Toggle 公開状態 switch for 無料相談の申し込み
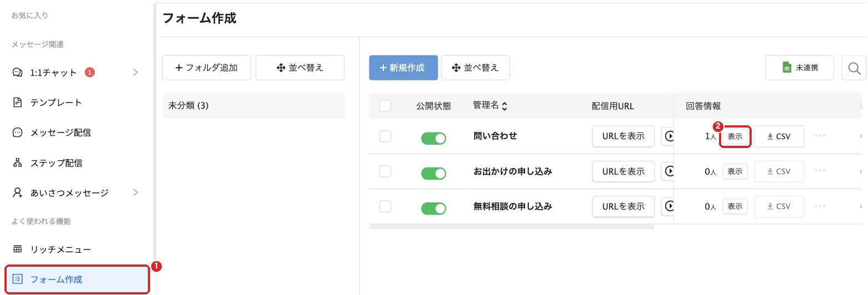868x295 pixels. point(434,208)
